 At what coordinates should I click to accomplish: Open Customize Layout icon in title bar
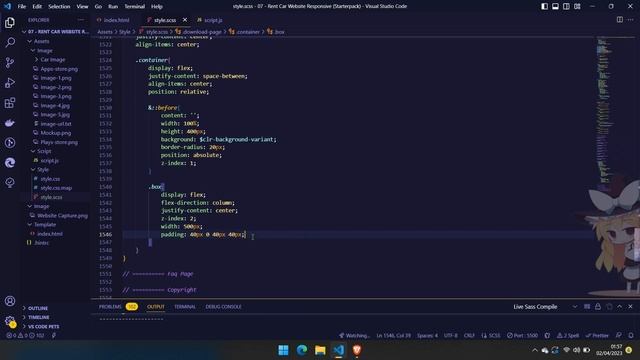coord(577,7)
